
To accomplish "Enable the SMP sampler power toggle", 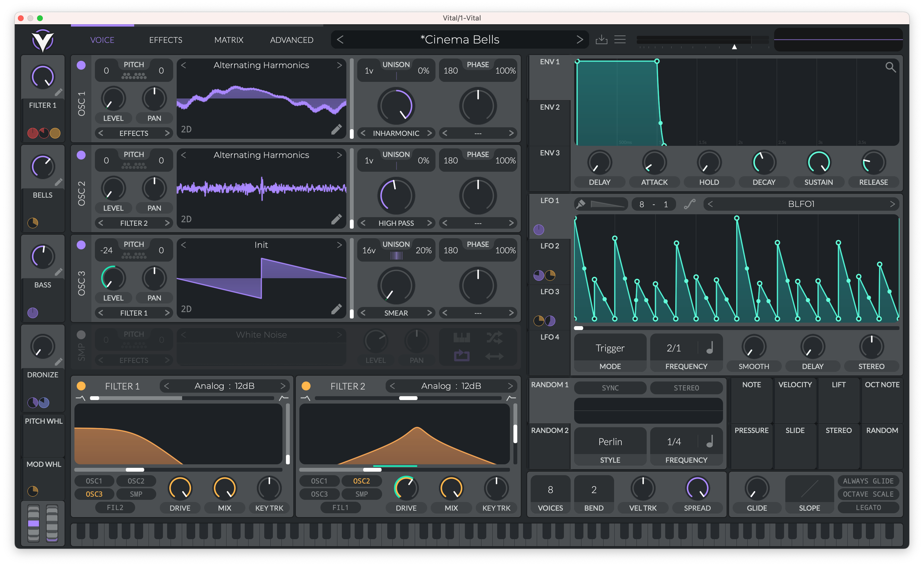I will (81, 335).
